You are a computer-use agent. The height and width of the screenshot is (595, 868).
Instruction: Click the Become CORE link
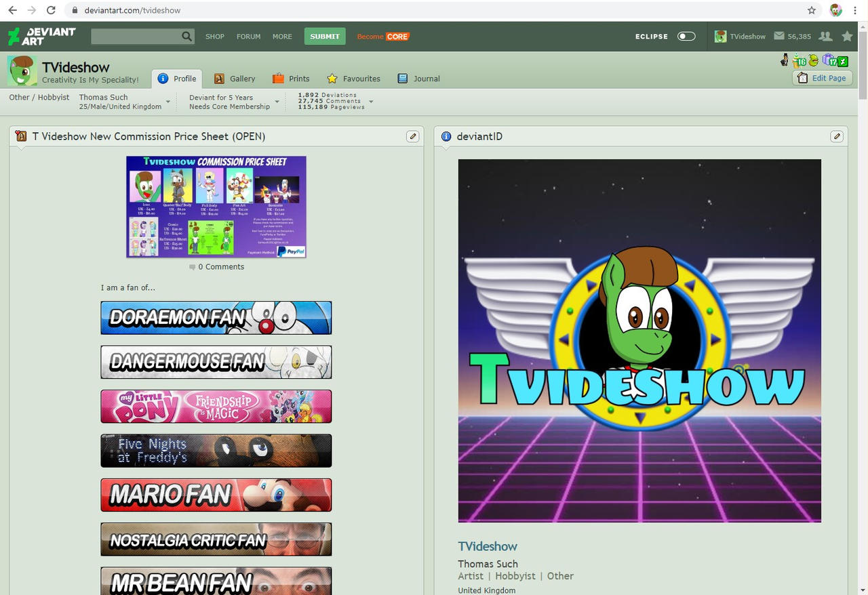pos(383,37)
